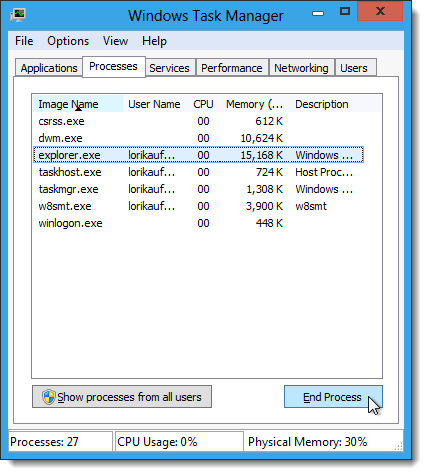The width and height of the screenshot is (427, 475).
Task: Go to the Networking tab
Action: pyautogui.click(x=301, y=68)
